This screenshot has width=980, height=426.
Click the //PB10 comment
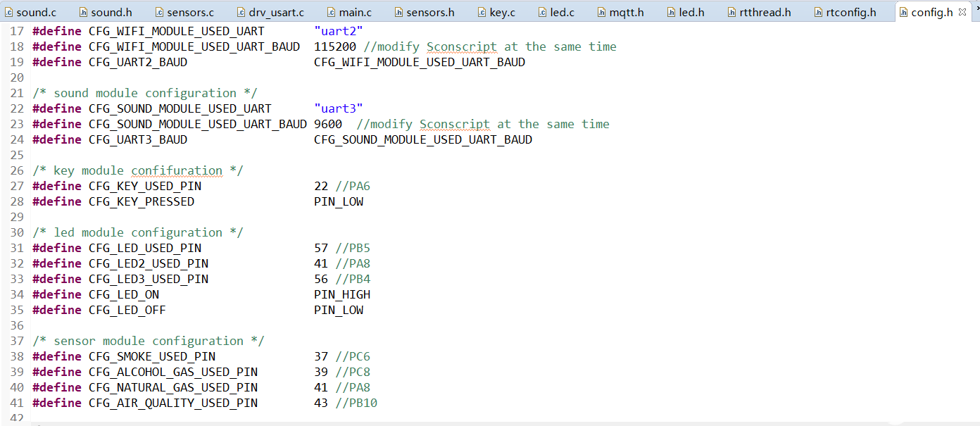356,403
